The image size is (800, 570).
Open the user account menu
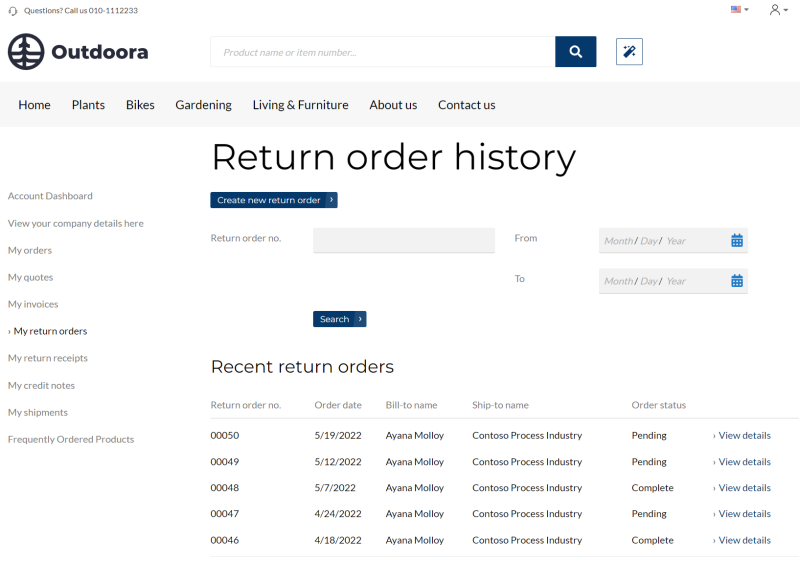point(779,10)
